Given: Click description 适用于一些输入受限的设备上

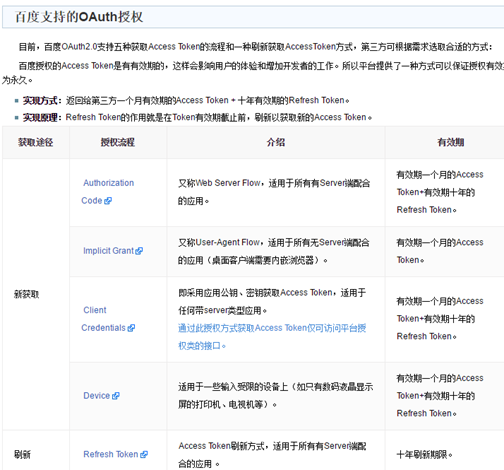Looking at the screenshot, I should click(x=276, y=396).
